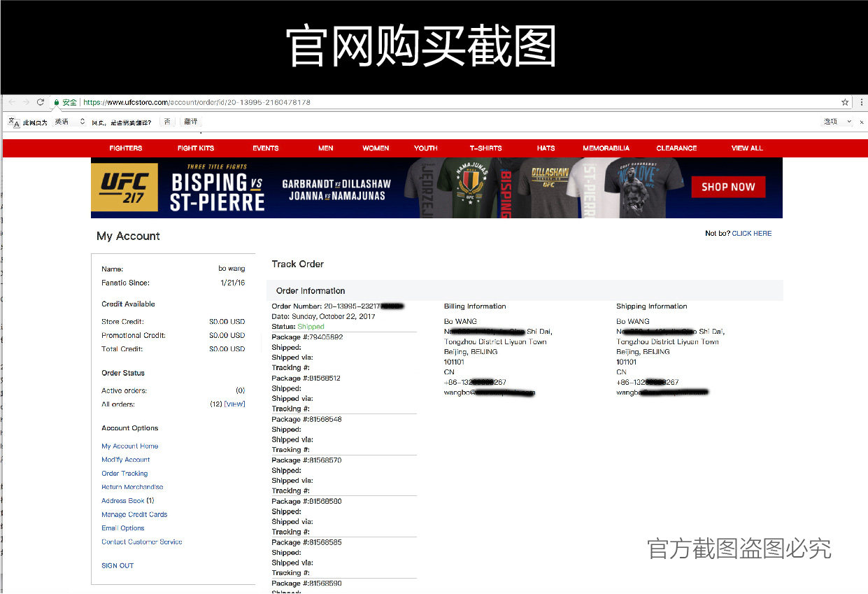Open the HATS menu
The width and height of the screenshot is (868, 594).
click(546, 148)
